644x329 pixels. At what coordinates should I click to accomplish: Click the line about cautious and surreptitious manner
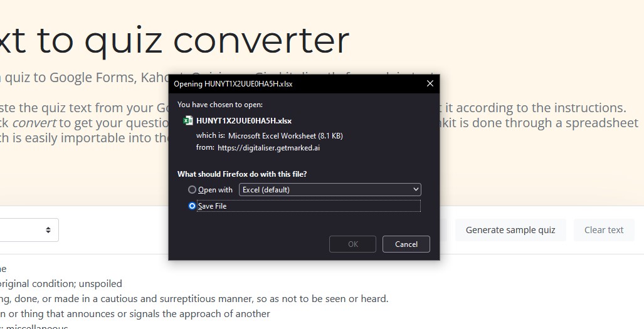pos(194,299)
